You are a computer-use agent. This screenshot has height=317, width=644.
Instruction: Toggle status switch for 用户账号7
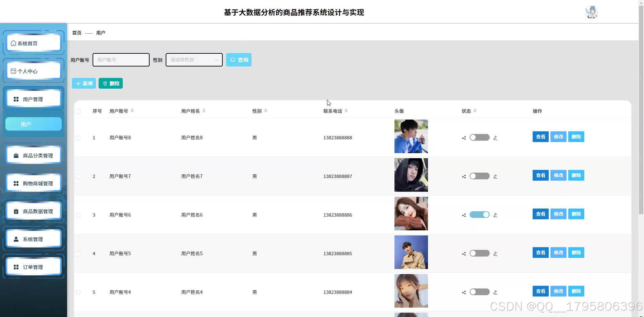click(480, 176)
